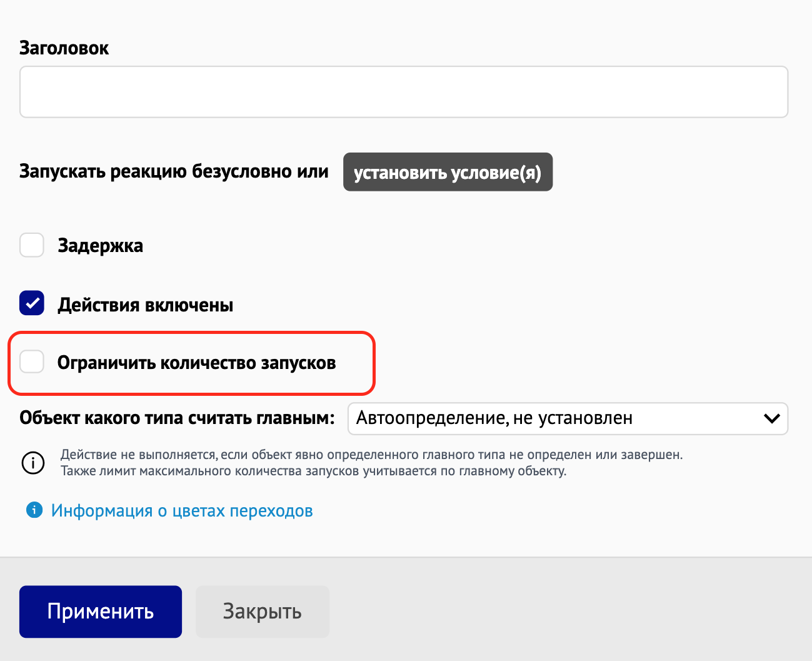Tick the Ограничить количество запусков checkbox

[x=32, y=361]
